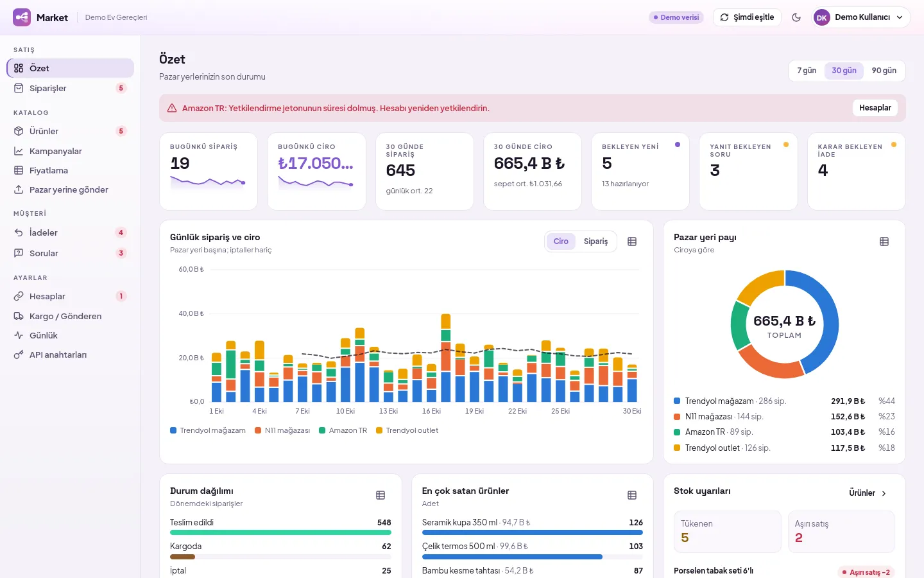Click the Bekleyen yeni card
The width and height of the screenshot is (924, 578).
(x=640, y=171)
